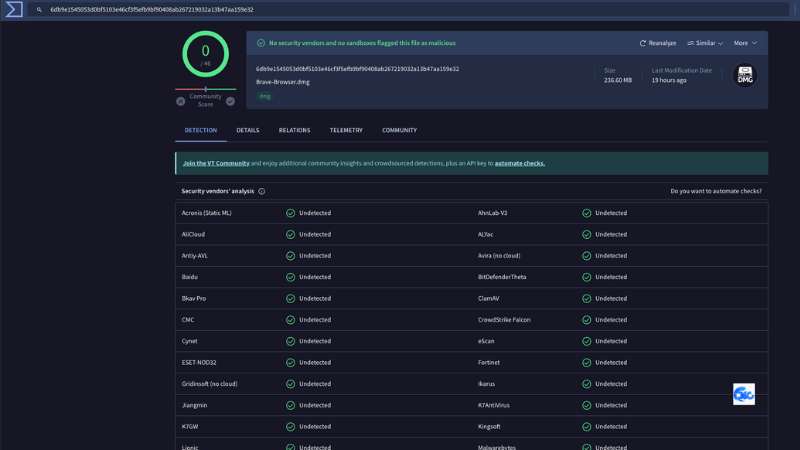The image size is (800, 450).
Task: Click the green check icon in the banner
Action: coord(261,43)
